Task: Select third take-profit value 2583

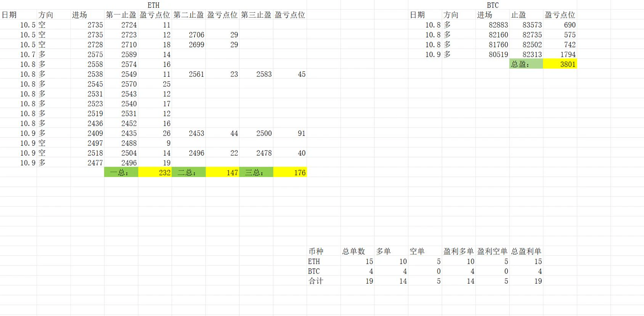Action: (256, 74)
